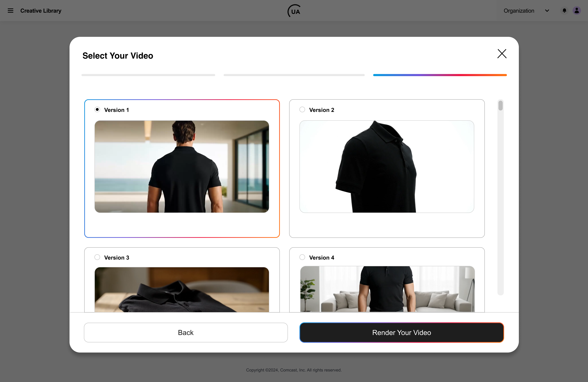The width and height of the screenshot is (588, 382).
Task: Click the video list scrollbar thumb
Action: point(501,106)
